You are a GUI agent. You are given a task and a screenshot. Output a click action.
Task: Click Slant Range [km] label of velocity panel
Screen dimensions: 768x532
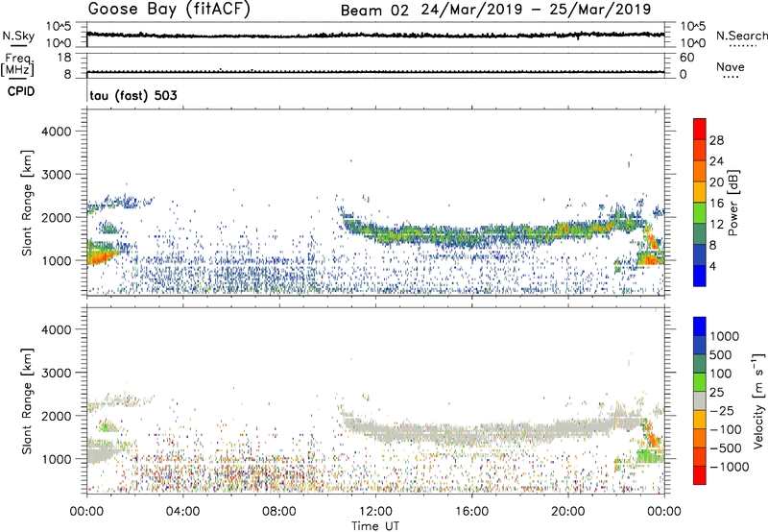[27, 401]
